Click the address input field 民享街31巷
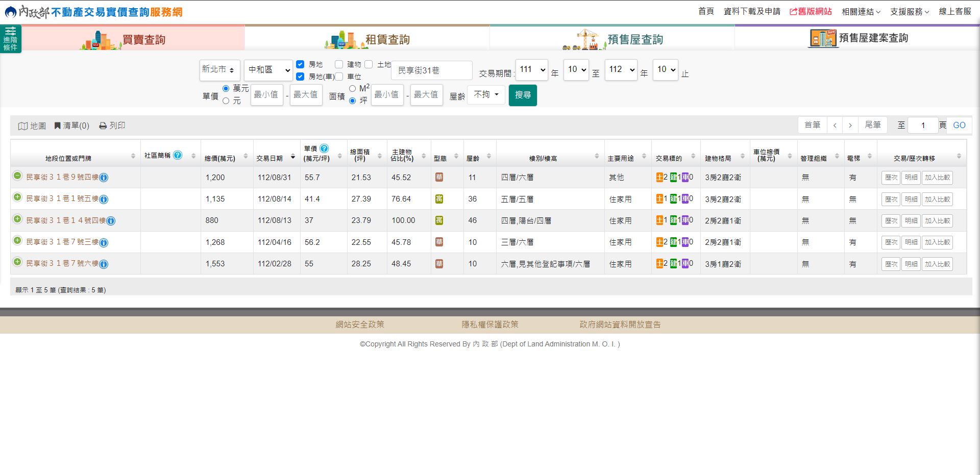Viewport: 980px width, 475px height. [x=431, y=70]
